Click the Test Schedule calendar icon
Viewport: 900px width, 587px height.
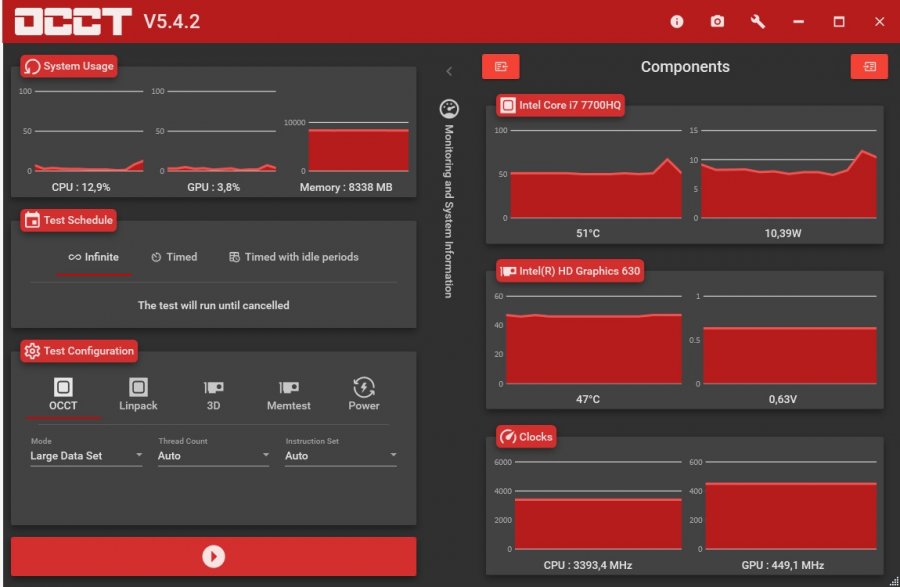pos(32,220)
